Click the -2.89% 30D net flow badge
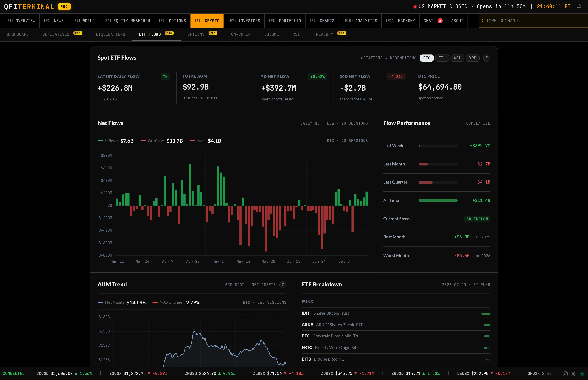This screenshot has width=588, height=380. pos(396,77)
